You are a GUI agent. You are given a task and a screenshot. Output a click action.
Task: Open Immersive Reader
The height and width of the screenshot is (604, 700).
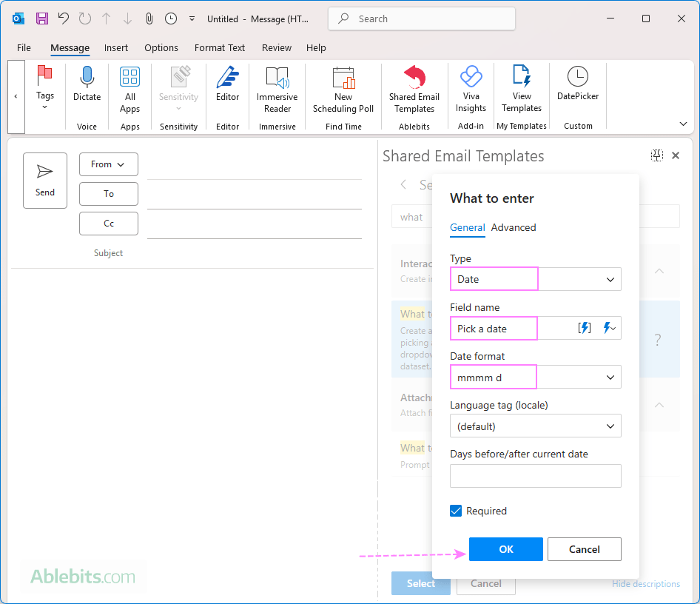[277, 90]
